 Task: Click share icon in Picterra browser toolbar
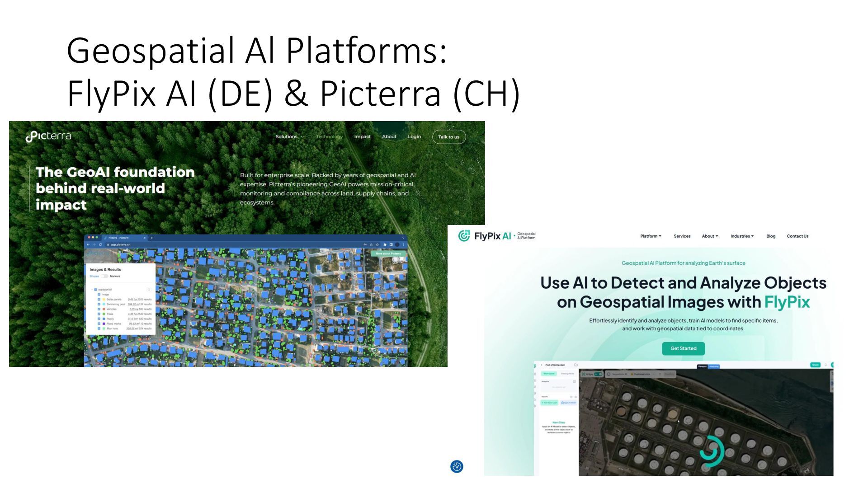(x=371, y=244)
